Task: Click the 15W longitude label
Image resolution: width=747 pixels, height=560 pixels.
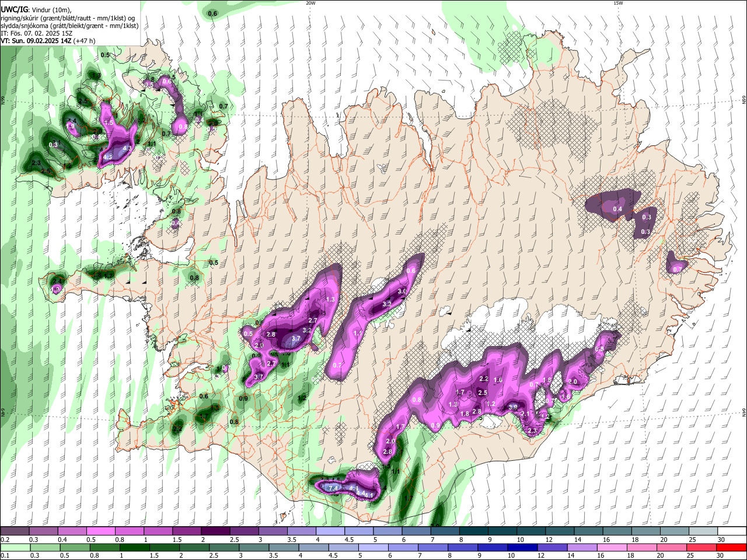Action: (617, 2)
